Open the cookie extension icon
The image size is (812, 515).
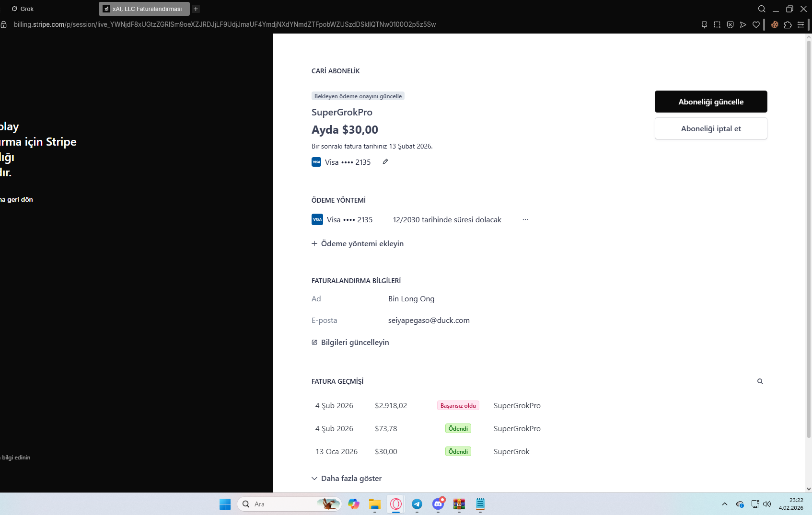(x=775, y=24)
